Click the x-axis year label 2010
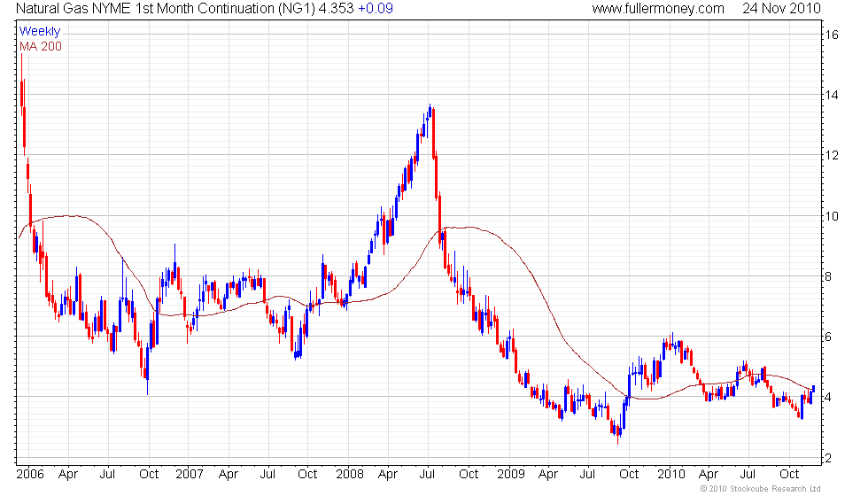868x496 pixels. 671,475
